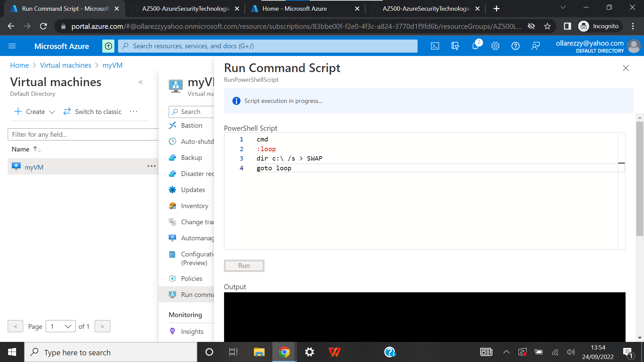
Task: Open the Updates blade
Action: point(193,190)
